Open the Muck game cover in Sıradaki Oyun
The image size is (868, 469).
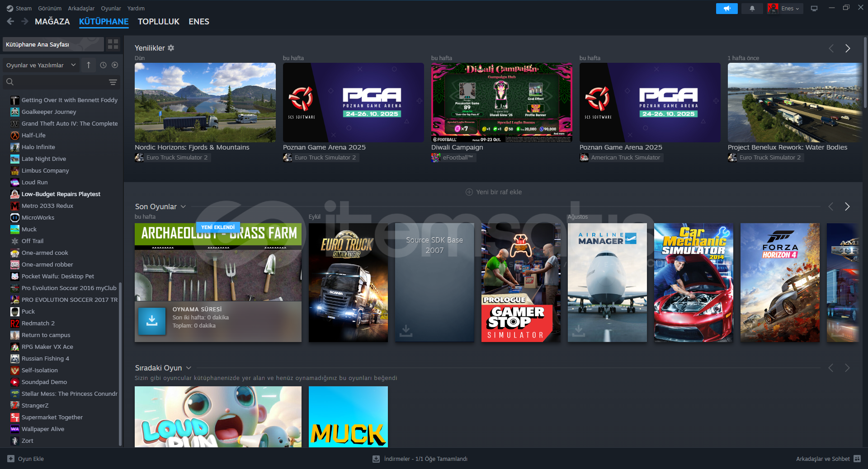pyautogui.click(x=348, y=417)
